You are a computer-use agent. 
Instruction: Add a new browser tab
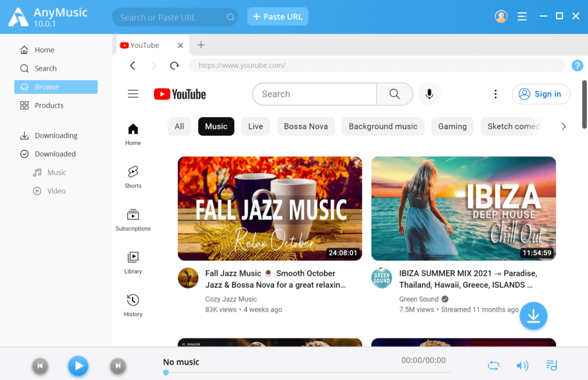coord(202,45)
